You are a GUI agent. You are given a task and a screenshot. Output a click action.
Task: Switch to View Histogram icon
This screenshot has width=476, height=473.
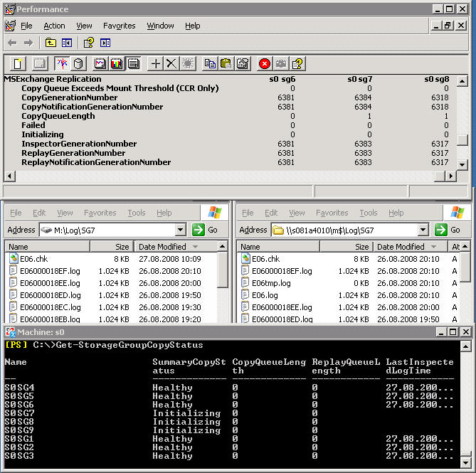click(x=117, y=64)
